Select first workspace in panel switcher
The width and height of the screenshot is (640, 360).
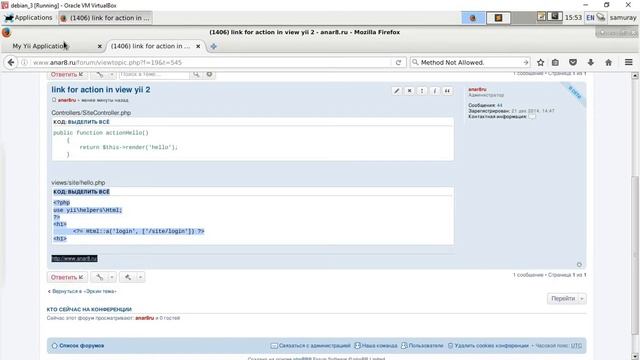pos(473,18)
